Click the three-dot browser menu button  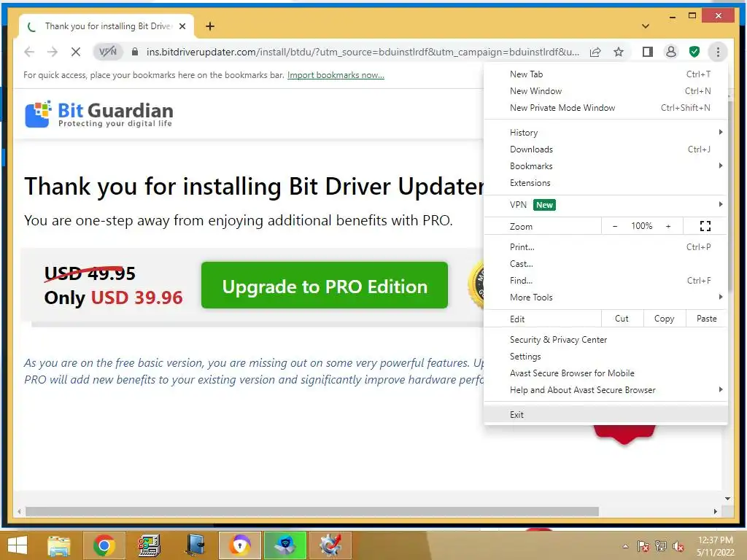718,52
